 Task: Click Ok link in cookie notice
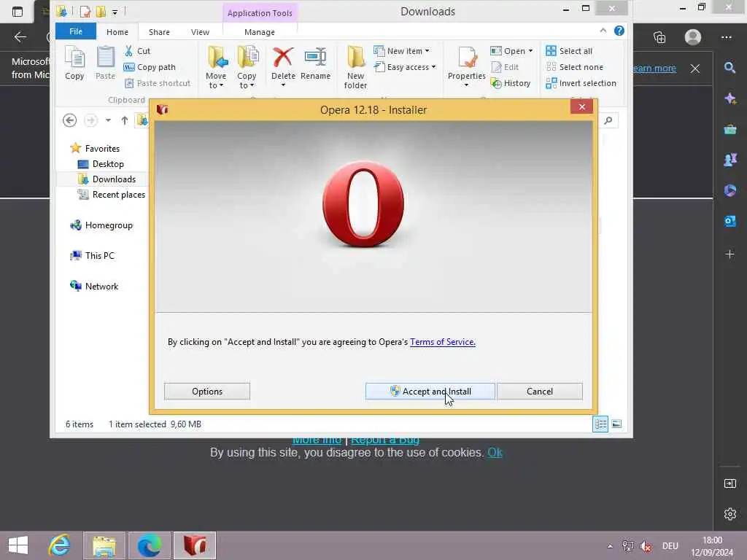click(x=495, y=452)
